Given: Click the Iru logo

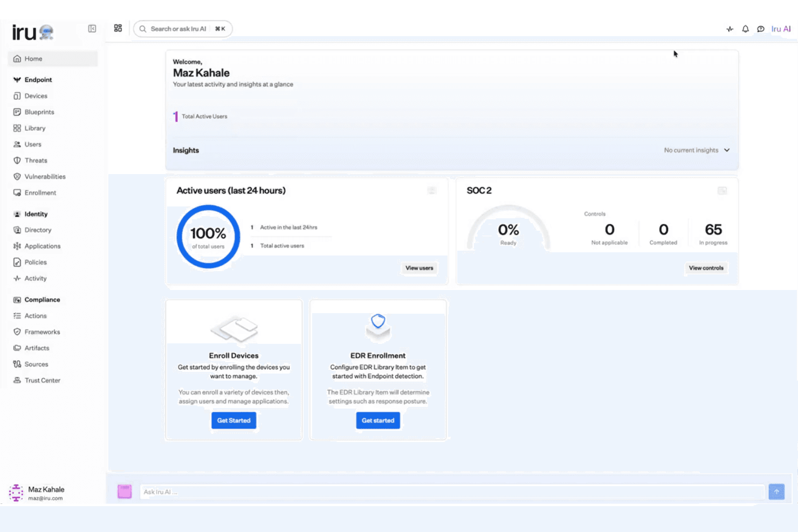Looking at the screenshot, I should click(x=32, y=32).
